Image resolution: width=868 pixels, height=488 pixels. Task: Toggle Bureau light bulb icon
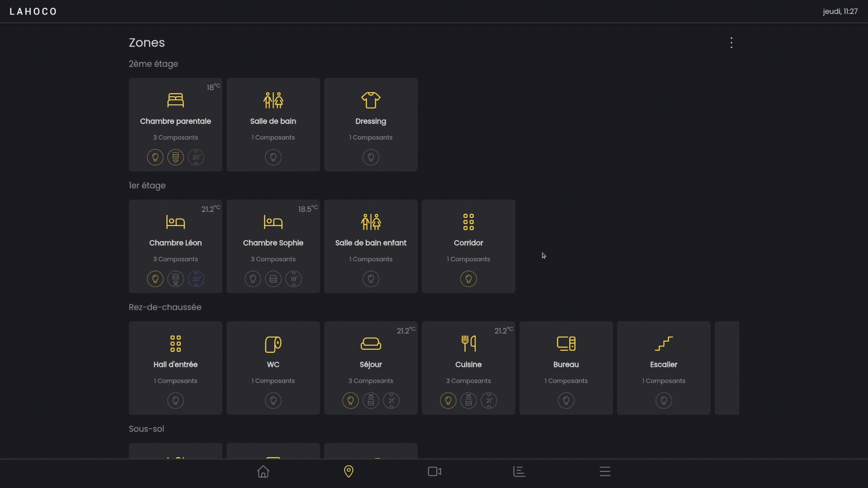566,400
